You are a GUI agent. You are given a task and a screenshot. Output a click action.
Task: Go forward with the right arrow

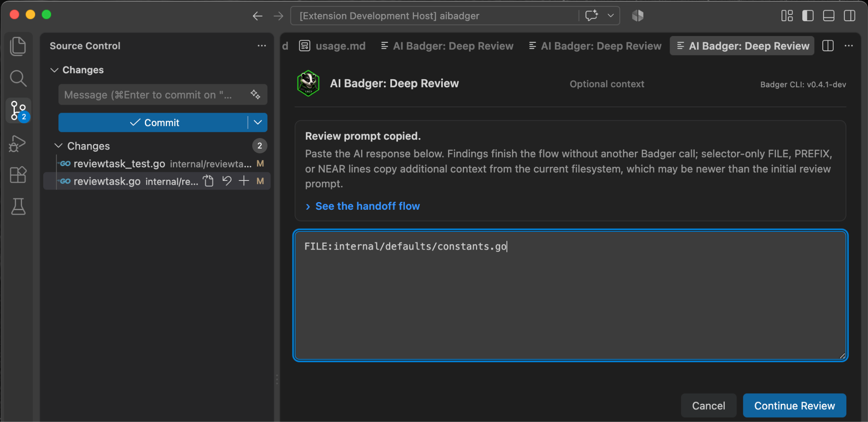278,16
